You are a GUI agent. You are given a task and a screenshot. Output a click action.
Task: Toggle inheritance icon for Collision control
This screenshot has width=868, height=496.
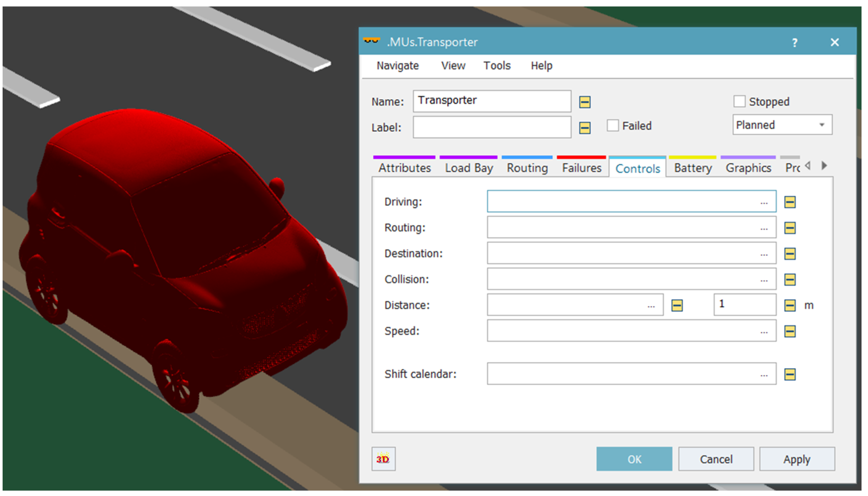pyautogui.click(x=790, y=280)
